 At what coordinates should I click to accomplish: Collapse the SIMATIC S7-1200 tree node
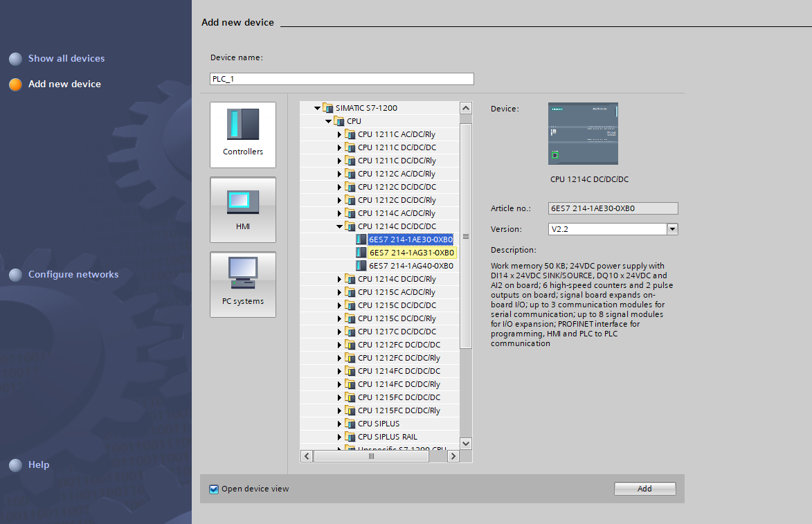[317, 108]
